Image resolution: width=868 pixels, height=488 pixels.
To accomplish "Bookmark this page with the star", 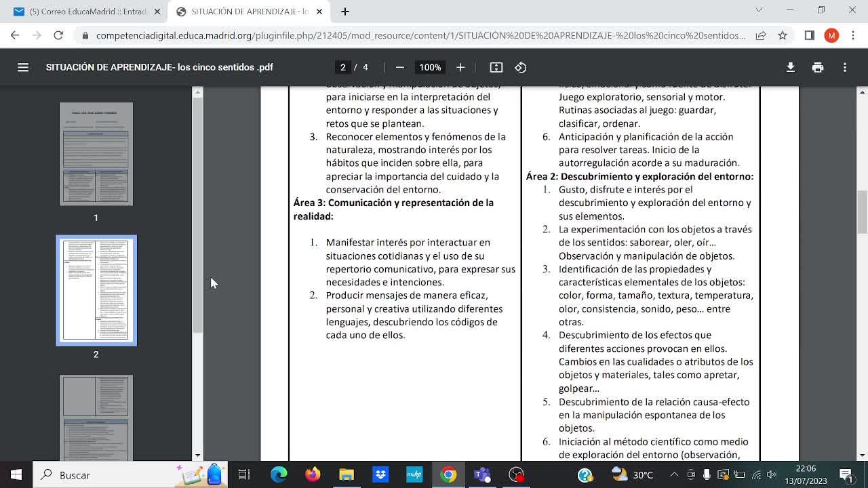I will pyautogui.click(x=783, y=35).
